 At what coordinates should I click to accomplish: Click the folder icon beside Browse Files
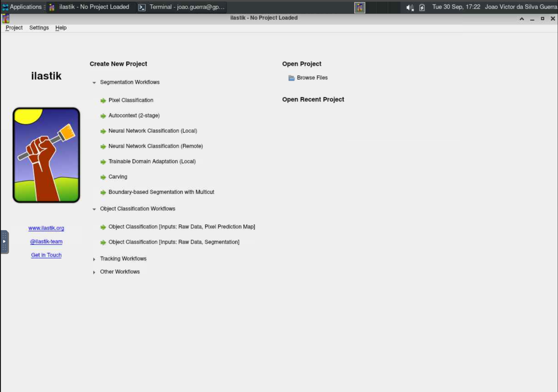click(x=291, y=78)
